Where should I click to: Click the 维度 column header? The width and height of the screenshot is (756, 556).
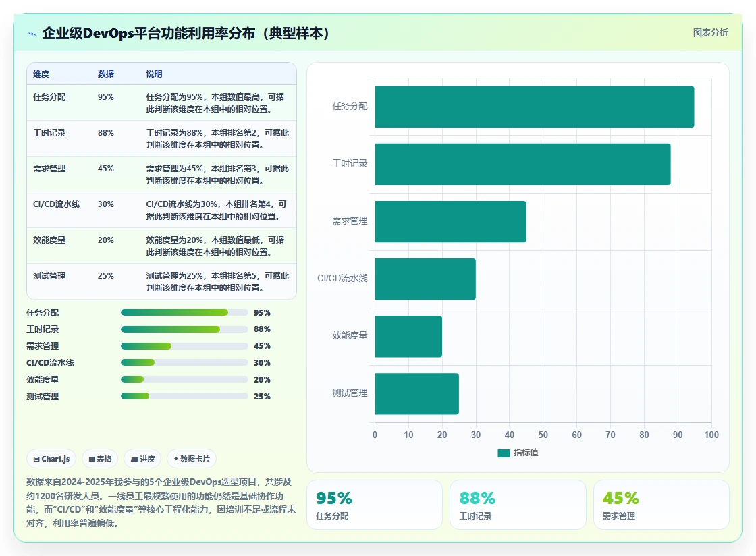click(41, 74)
